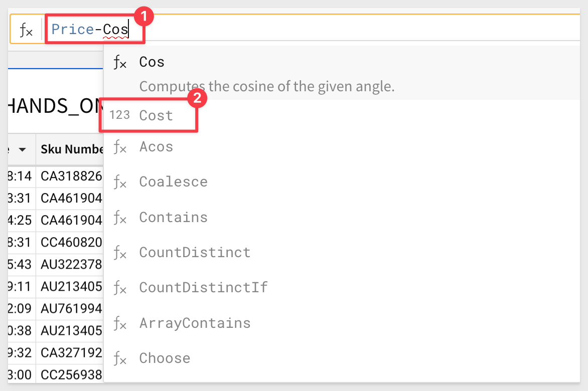Pick Acos from the autocomplete list
This screenshot has width=588, height=391.
(341, 147)
